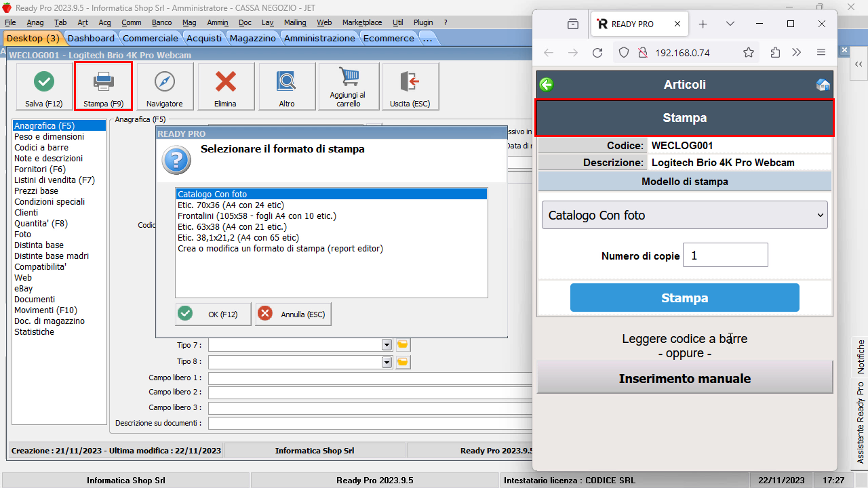
Task: Confirm with the OK (F12) button
Action: pyautogui.click(x=213, y=314)
